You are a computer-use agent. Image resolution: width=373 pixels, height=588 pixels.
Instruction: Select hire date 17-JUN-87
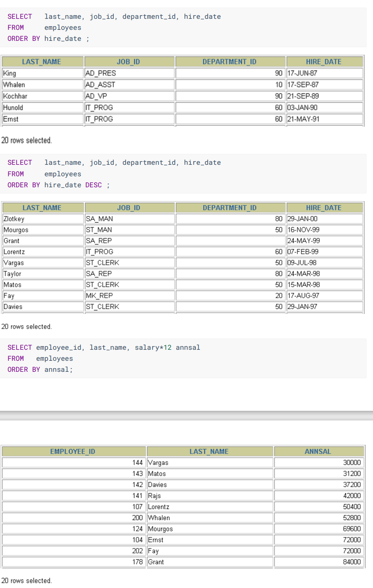pos(324,73)
